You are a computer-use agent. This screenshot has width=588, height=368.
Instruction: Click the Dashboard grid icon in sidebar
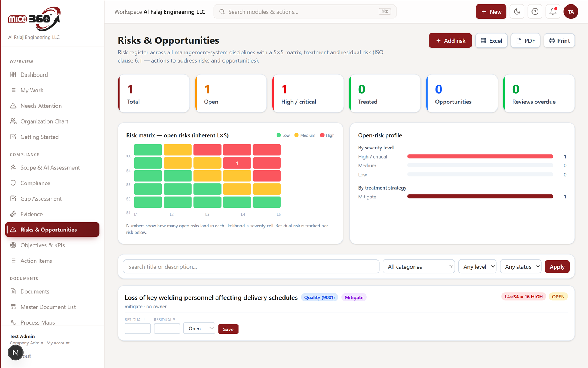click(x=13, y=75)
